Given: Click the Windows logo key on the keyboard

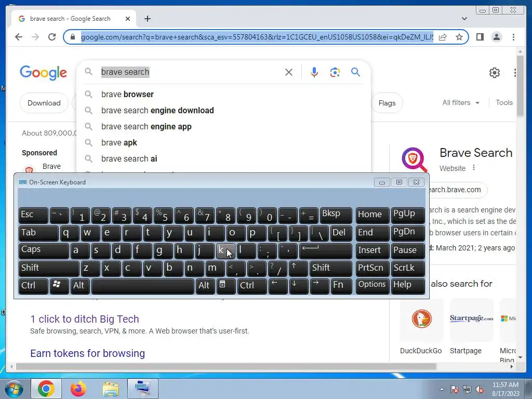Looking at the screenshot, I should coord(59,286).
